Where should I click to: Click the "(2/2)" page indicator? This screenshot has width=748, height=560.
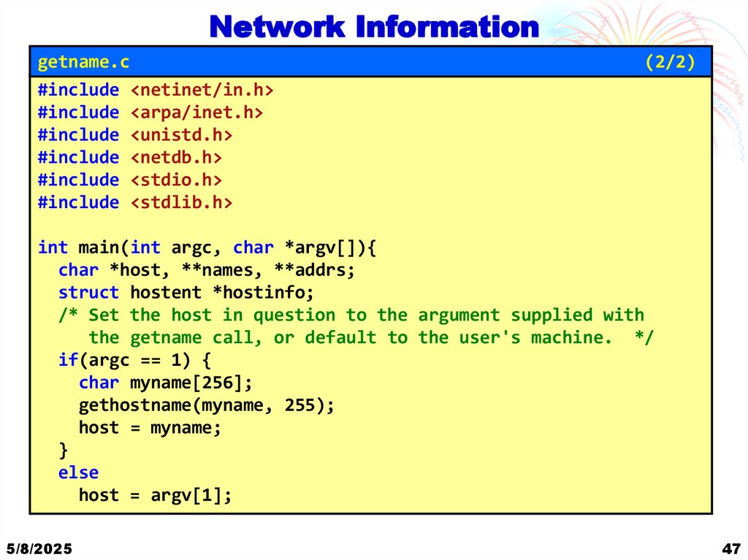pos(670,62)
